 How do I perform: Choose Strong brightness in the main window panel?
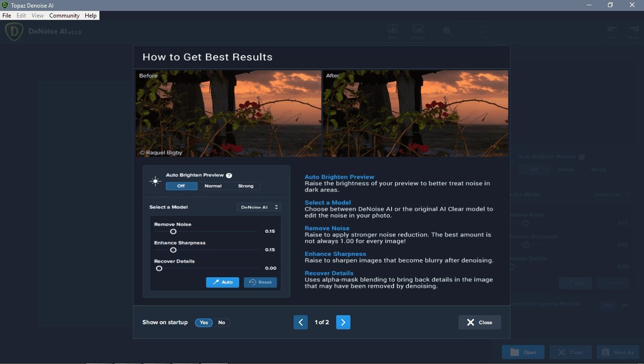[x=598, y=169]
